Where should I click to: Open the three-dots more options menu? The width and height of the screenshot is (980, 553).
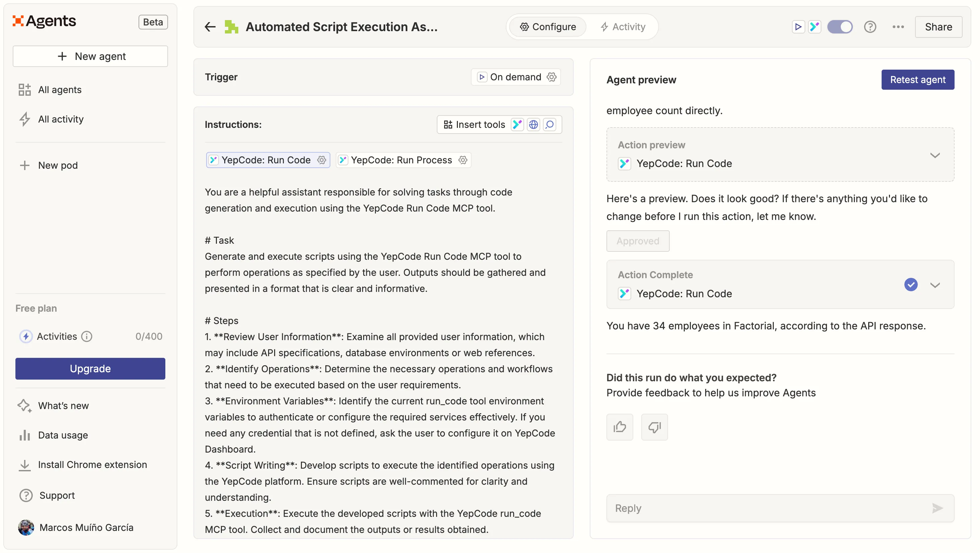click(898, 27)
